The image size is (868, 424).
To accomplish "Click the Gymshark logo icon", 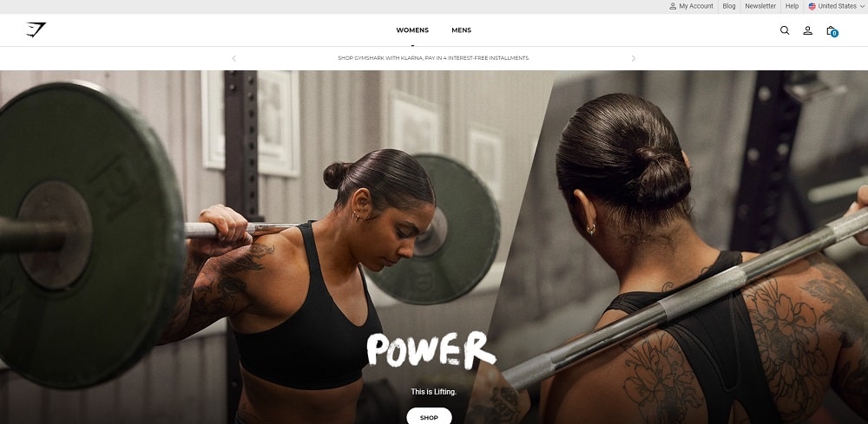I will [x=36, y=29].
